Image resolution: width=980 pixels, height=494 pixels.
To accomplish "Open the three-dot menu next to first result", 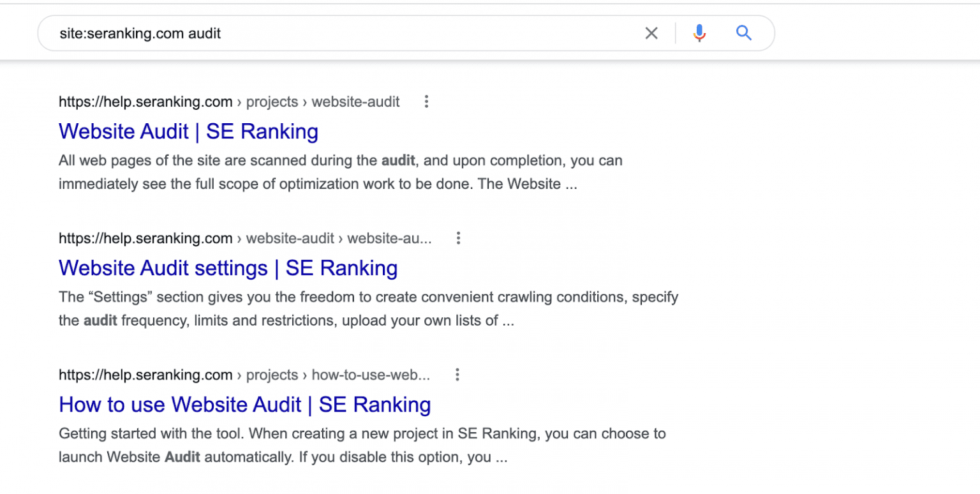I will (426, 101).
